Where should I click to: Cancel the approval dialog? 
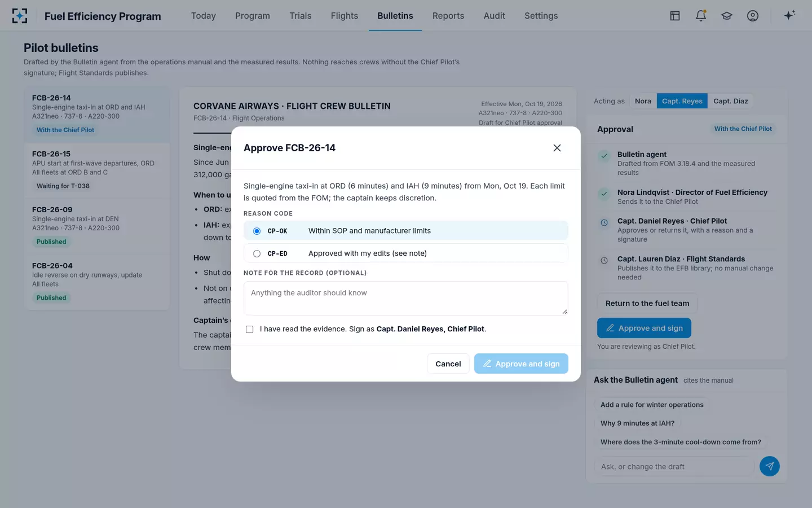(x=448, y=364)
